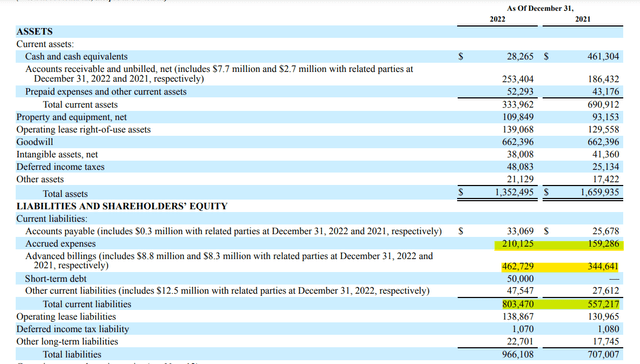The height and width of the screenshot is (364, 640).
Task: Select the Accrued expenses row label
Action: [60, 244]
